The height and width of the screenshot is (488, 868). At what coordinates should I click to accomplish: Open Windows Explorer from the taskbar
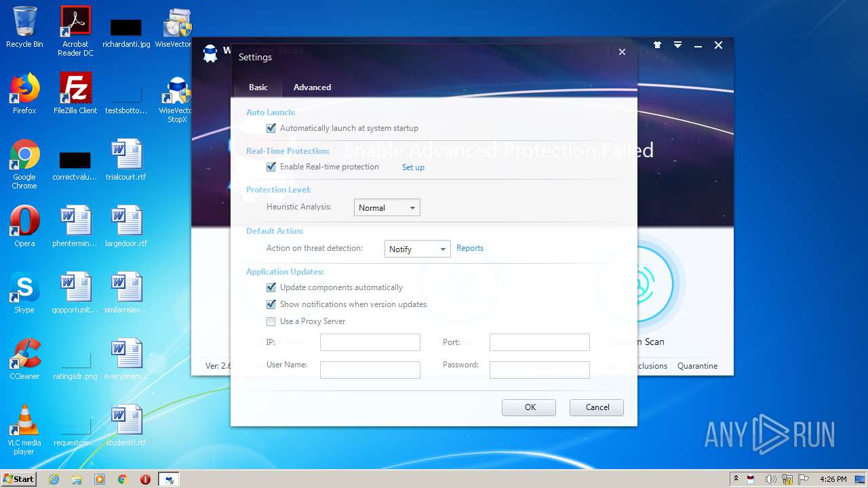[x=77, y=479]
